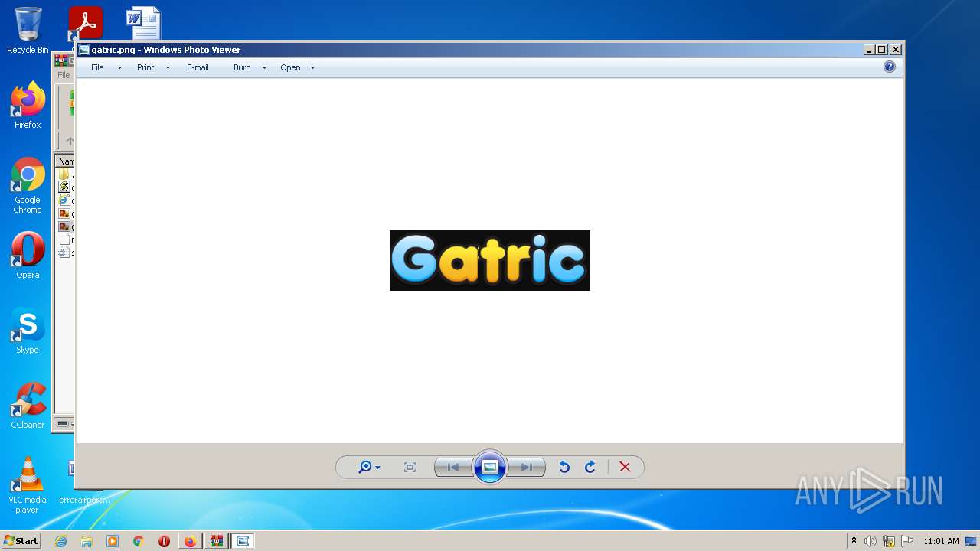Open the Open menu in Photo Viewer

(290, 67)
